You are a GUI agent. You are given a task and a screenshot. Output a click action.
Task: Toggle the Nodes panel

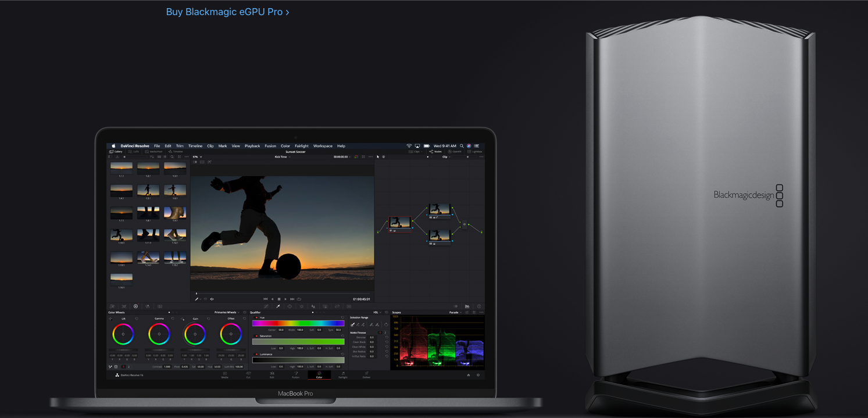[435, 152]
